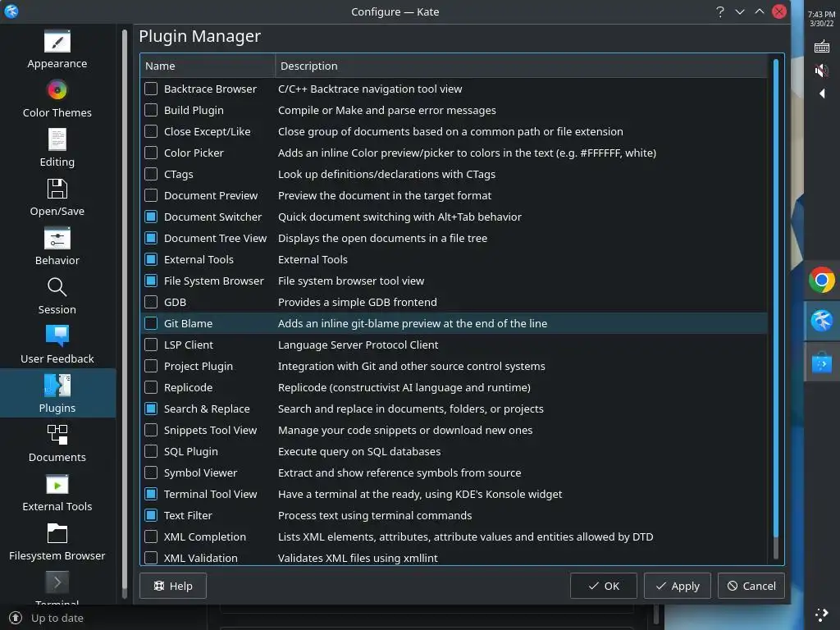Click the plugin list vertical scrollbar

(x=776, y=309)
